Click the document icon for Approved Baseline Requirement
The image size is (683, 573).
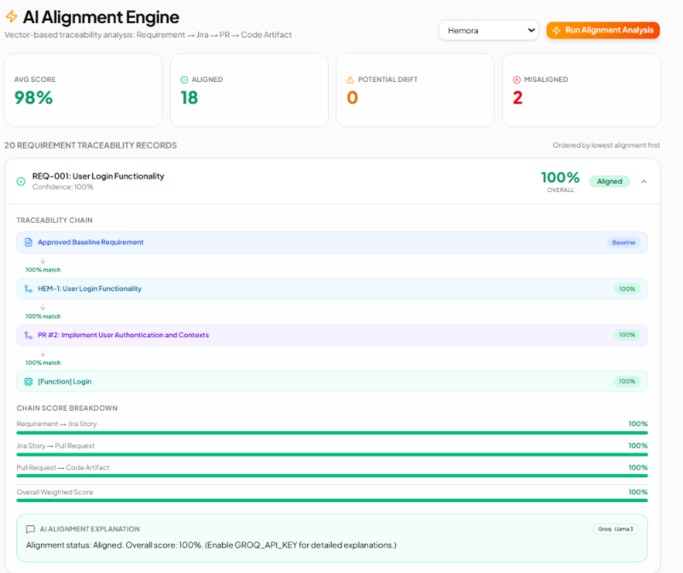click(28, 242)
